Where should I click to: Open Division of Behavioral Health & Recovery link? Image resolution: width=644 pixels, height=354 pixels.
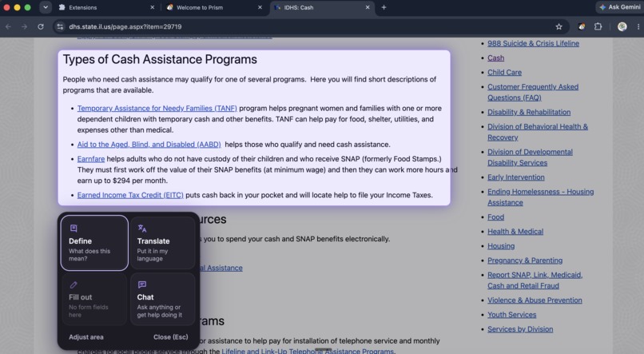pos(538,132)
